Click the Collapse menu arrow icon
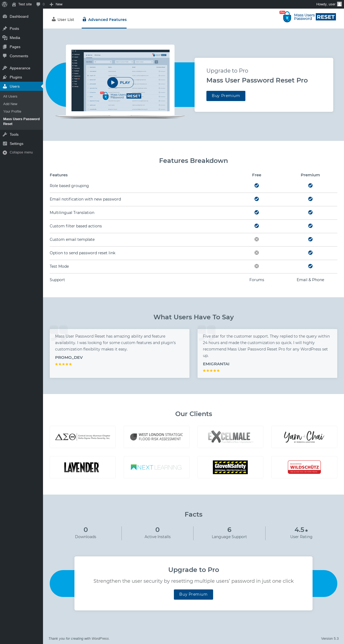This screenshot has width=344, height=644. pyautogui.click(x=5, y=152)
